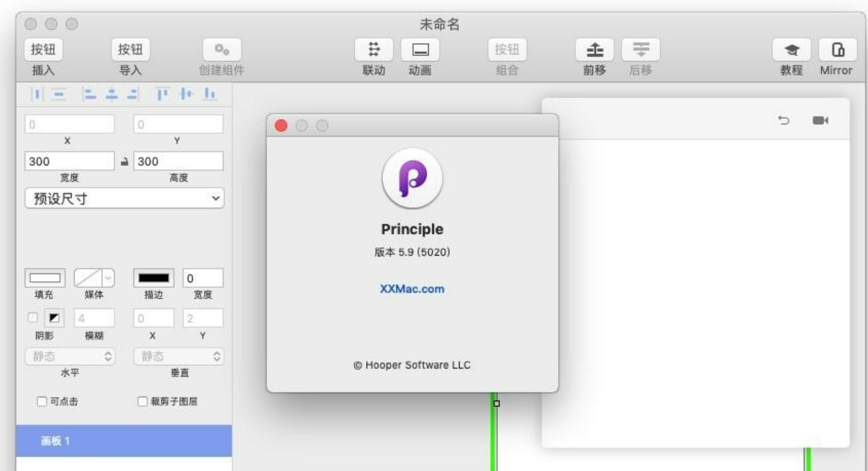Click the distribute horizontally icon
Image resolution: width=868 pixels, height=471 pixels.
[x=38, y=94]
